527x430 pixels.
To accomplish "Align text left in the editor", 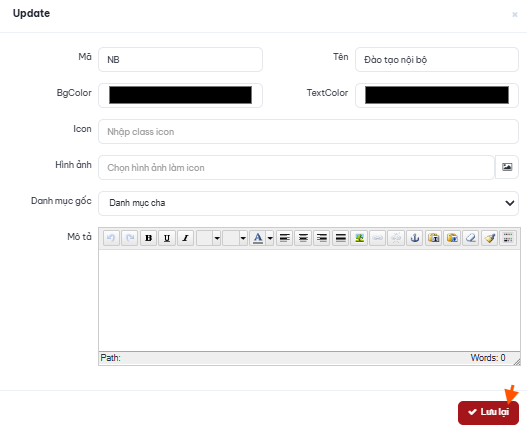I will point(284,238).
